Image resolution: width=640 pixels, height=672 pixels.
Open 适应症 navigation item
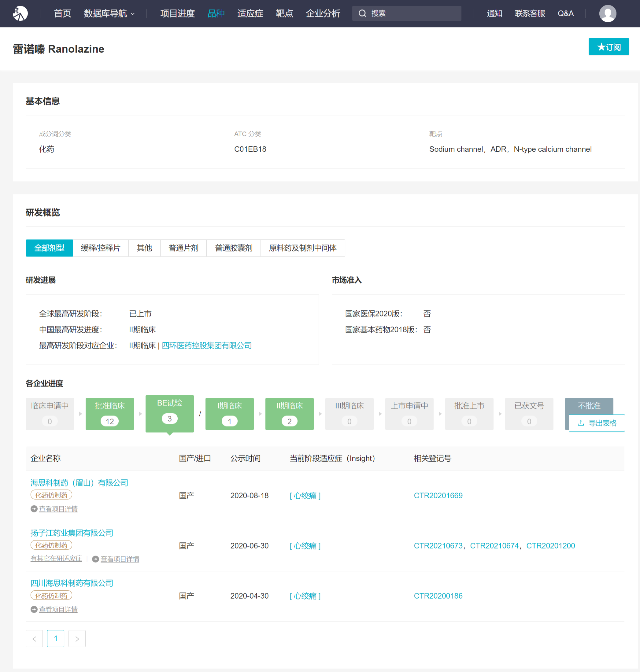point(250,13)
